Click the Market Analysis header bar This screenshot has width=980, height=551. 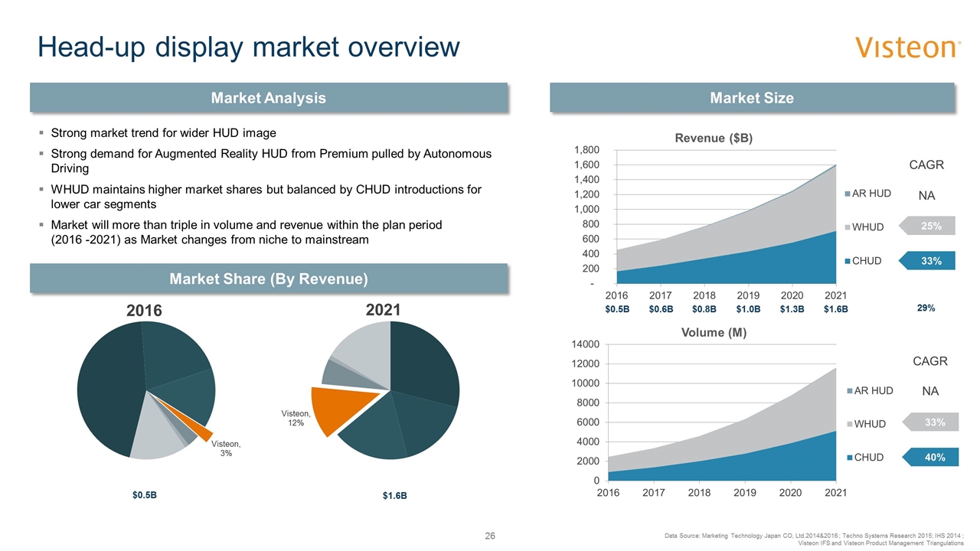click(x=269, y=98)
